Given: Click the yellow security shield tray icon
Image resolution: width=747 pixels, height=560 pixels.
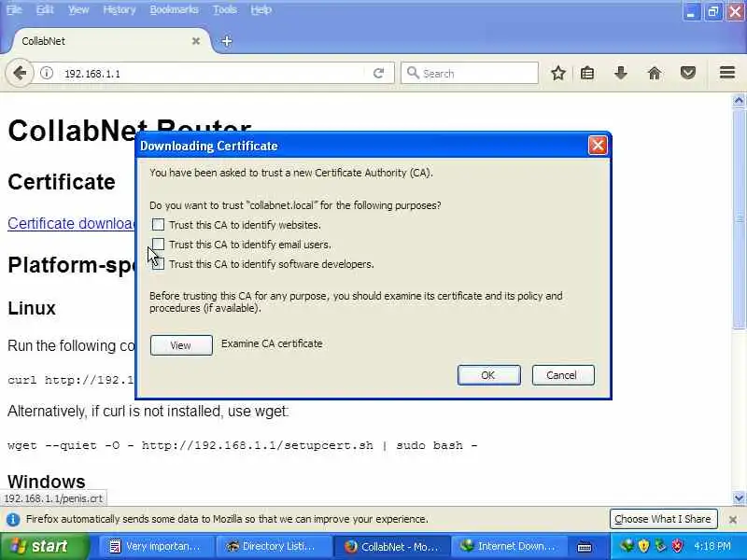Looking at the screenshot, I should coord(643,546).
